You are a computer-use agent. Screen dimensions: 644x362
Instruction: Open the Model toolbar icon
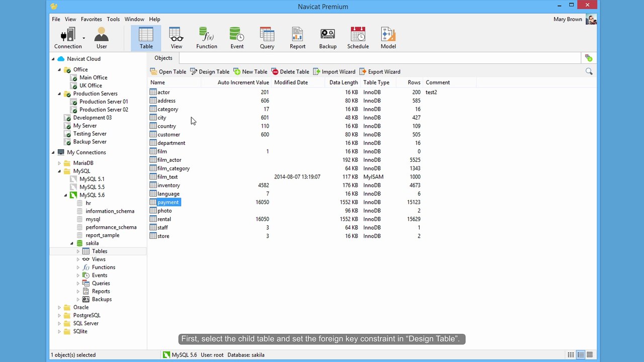click(388, 38)
